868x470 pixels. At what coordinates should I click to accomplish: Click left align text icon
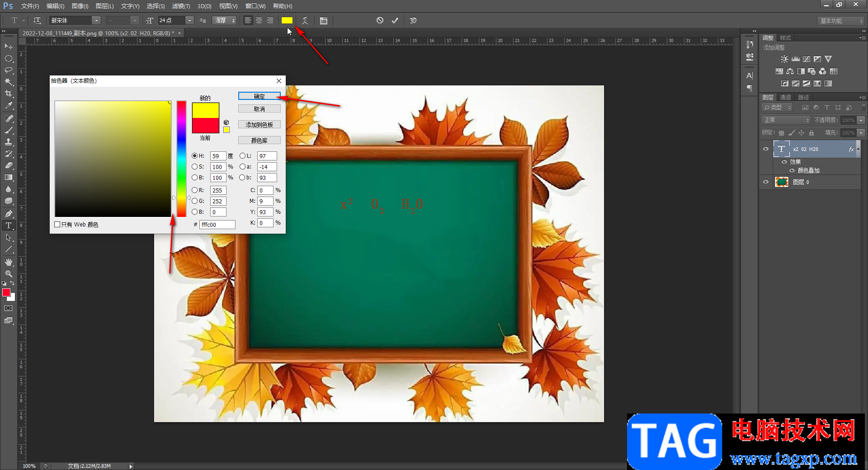click(248, 20)
